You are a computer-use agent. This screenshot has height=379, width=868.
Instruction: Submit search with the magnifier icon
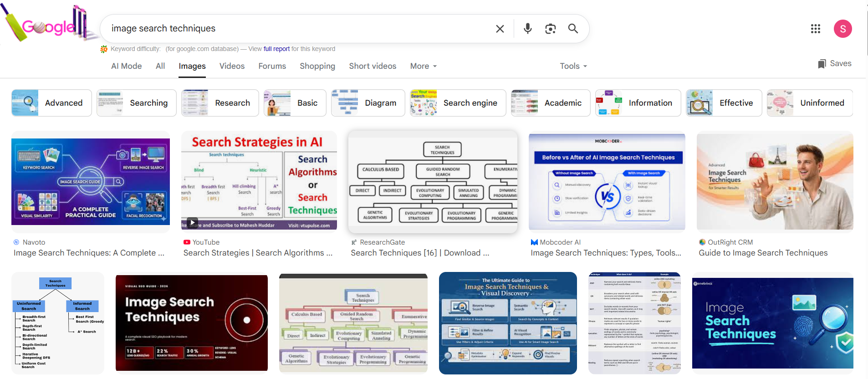573,29
